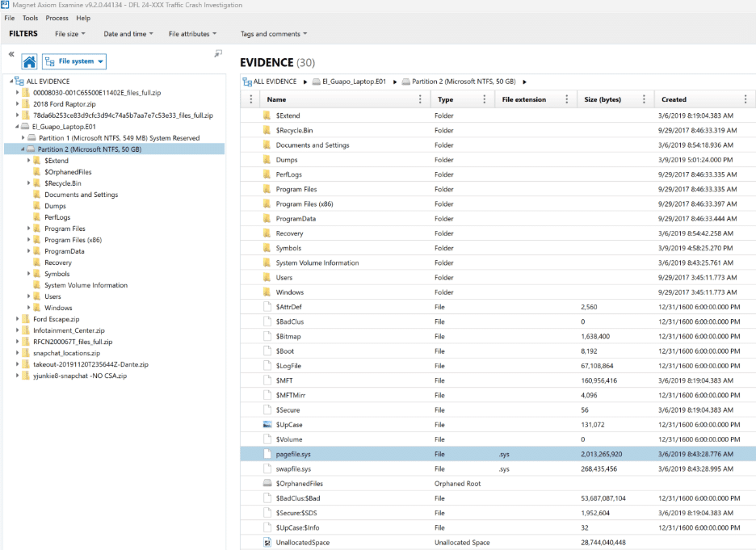The height and width of the screenshot is (550, 756).
Task: Collapse the El_Guapo_Laptop.E01 tree node
Action: [17, 127]
